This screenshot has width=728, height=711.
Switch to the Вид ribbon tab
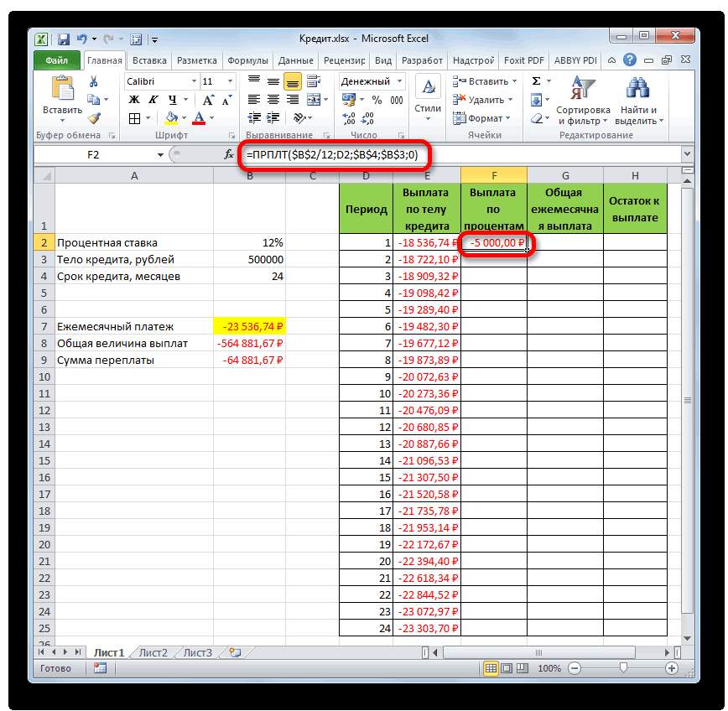pos(383,60)
